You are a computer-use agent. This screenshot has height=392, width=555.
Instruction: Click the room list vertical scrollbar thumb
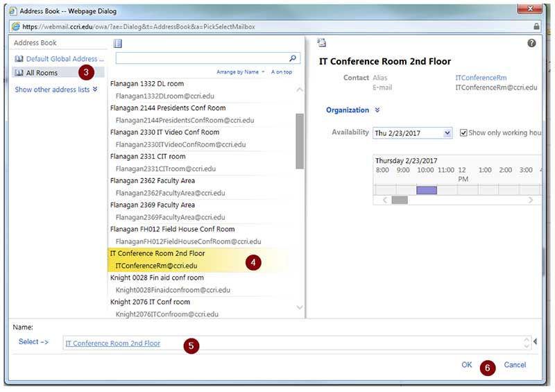300,141
